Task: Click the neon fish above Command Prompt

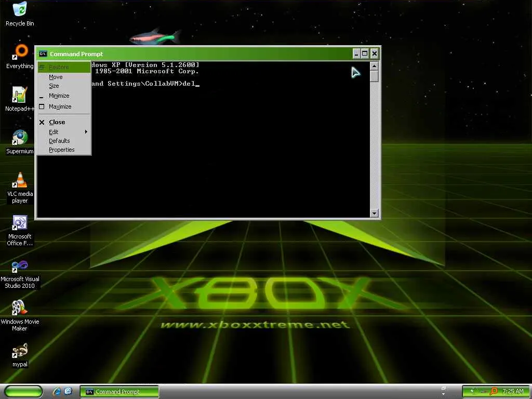Action: 155,37
